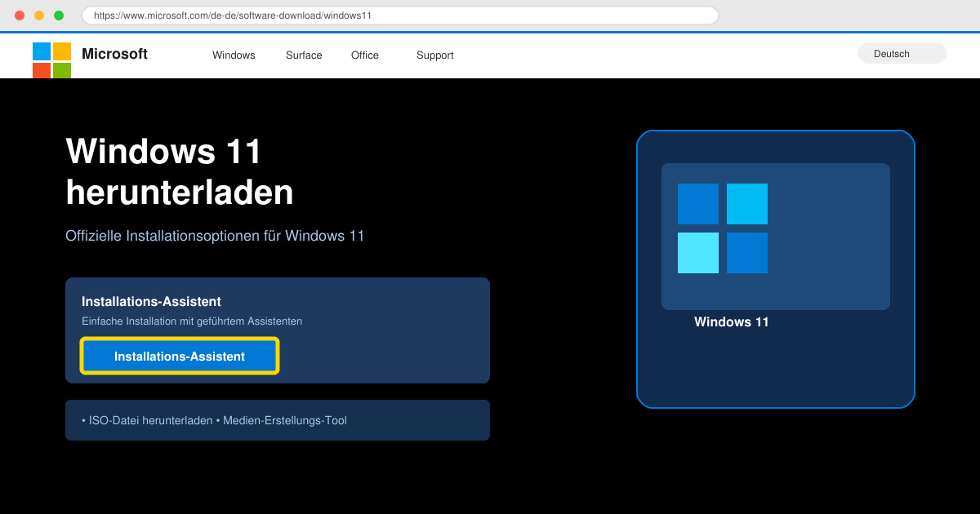The width and height of the screenshot is (980, 514).
Task: Click the green maximize window button
Action: (59, 16)
